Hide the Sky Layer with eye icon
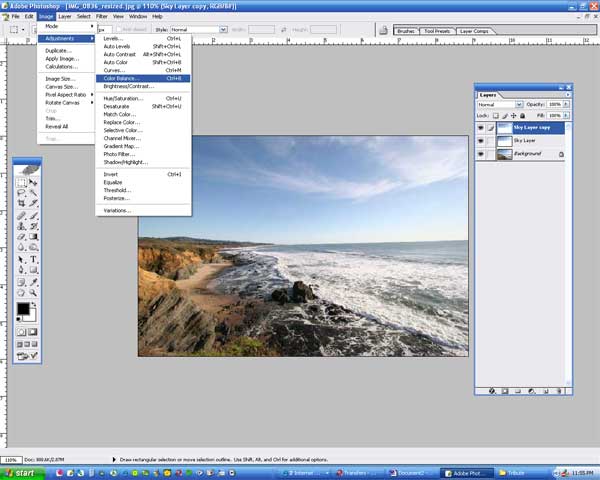 pos(481,141)
